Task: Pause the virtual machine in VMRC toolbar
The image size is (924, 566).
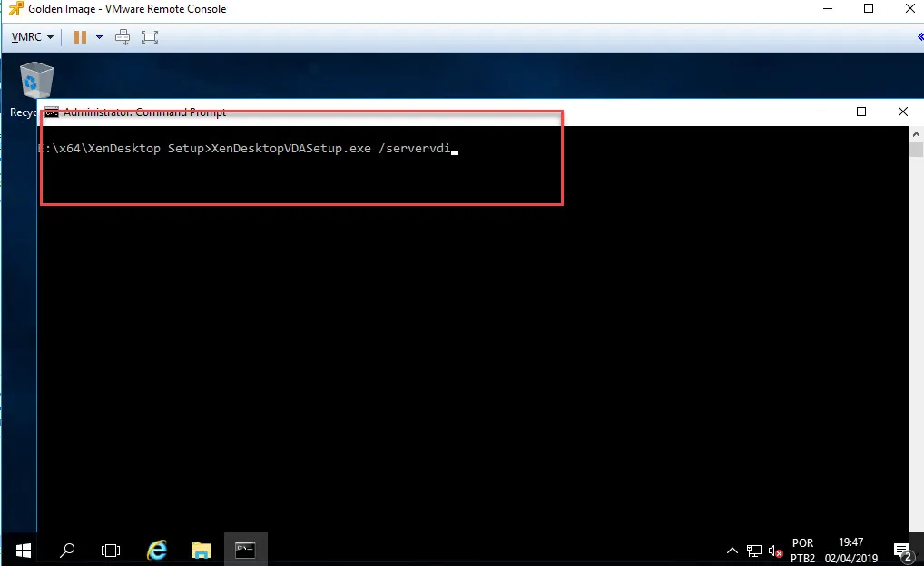Action: pyautogui.click(x=79, y=37)
